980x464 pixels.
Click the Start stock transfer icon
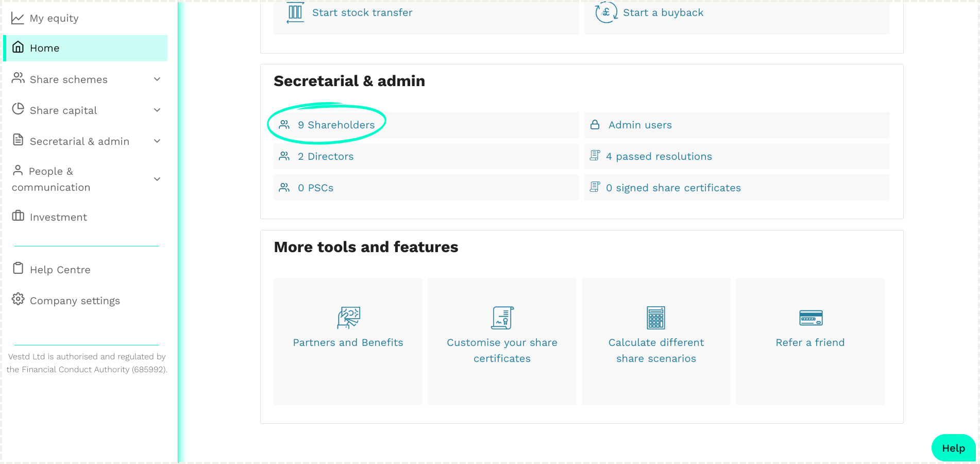(x=295, y=12)
